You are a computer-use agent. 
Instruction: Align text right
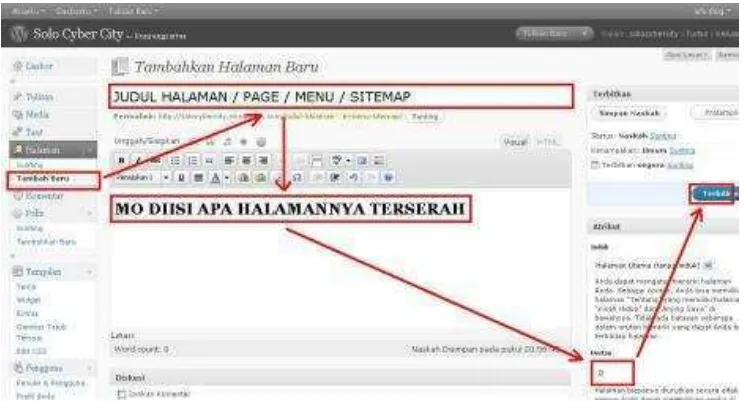263,160
